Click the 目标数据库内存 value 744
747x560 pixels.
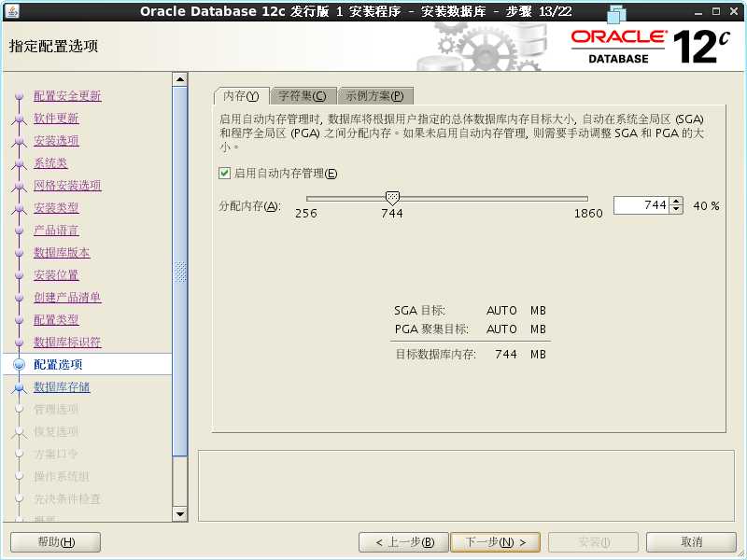[x=505, y=355]
